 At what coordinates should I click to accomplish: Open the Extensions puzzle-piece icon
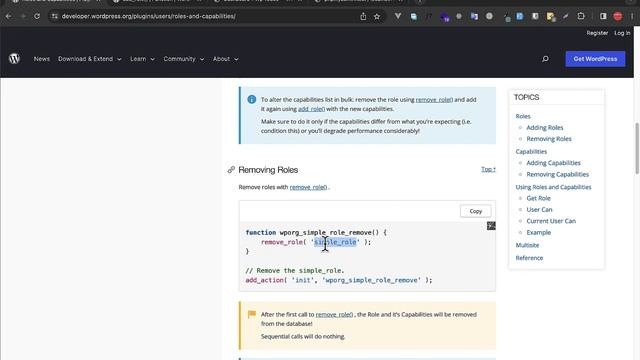coord(581,16)
